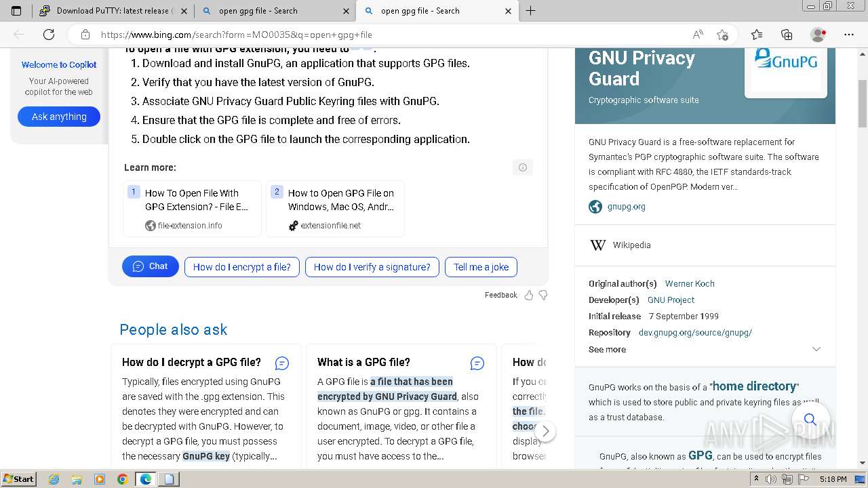Screen dimensions: 868x488
Task: Click the Ask anything Copilot button
Action: point(59,117)
